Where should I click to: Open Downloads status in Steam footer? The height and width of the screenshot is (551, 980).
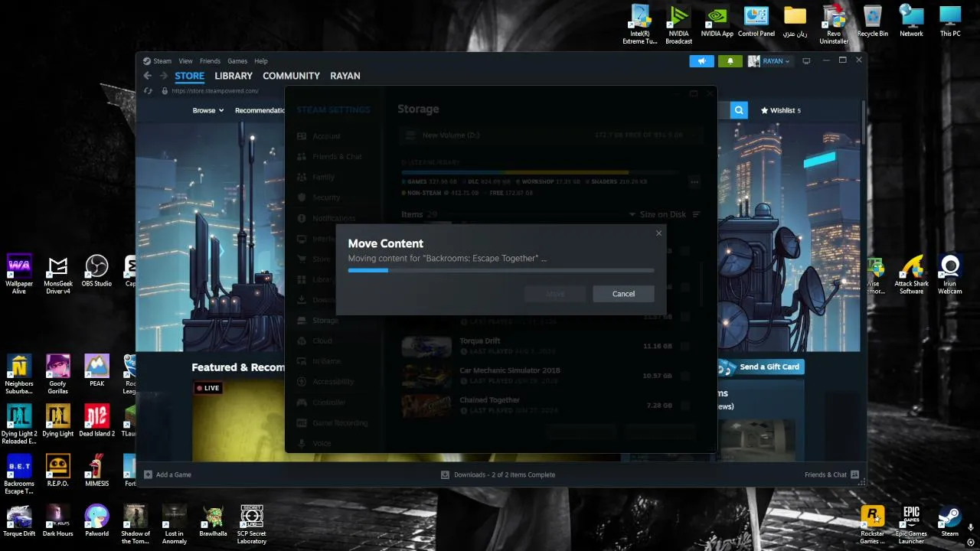pos(498,474)
